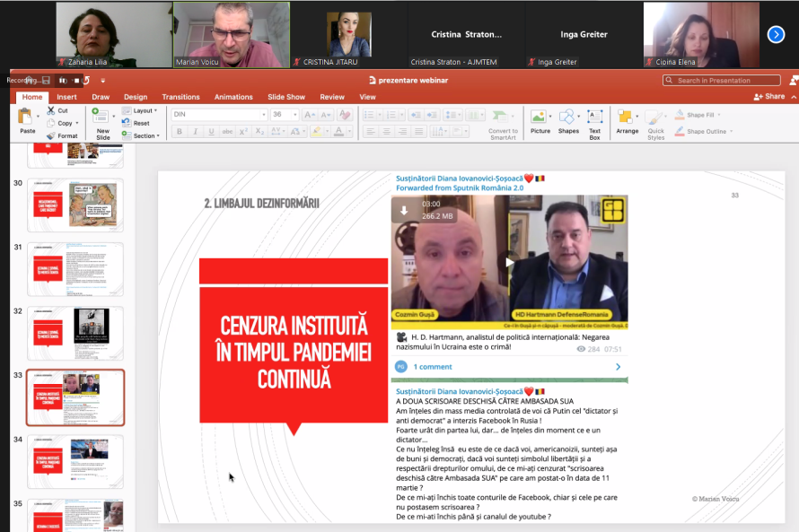Click the yellow text highlight color button
The image size is (799, 532).
pos(315,131)
